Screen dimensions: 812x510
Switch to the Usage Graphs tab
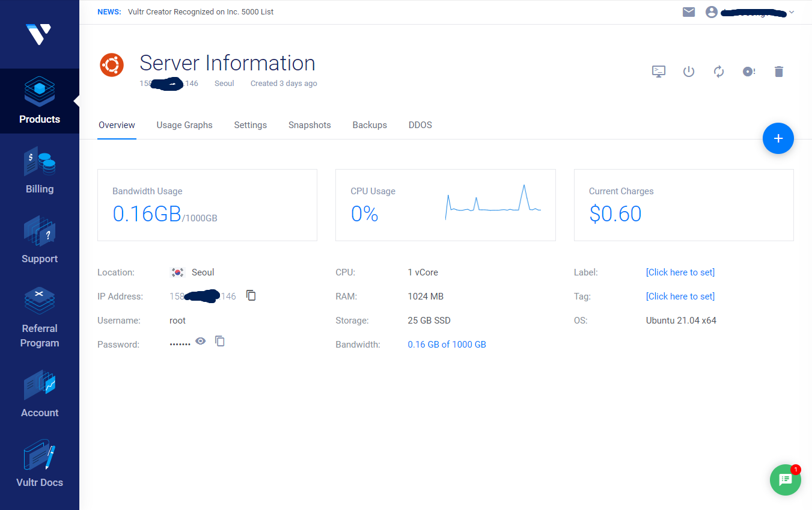tap(185, 125)
